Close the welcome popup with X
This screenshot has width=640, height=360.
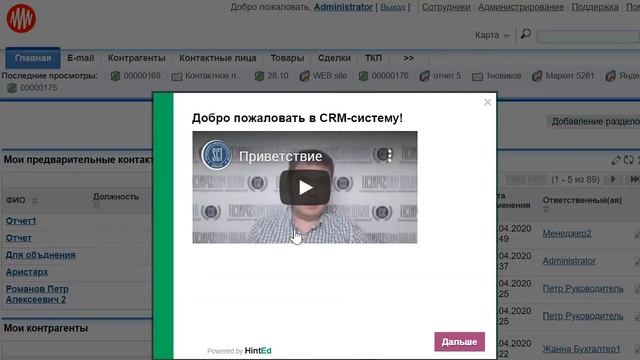(487, 102)
